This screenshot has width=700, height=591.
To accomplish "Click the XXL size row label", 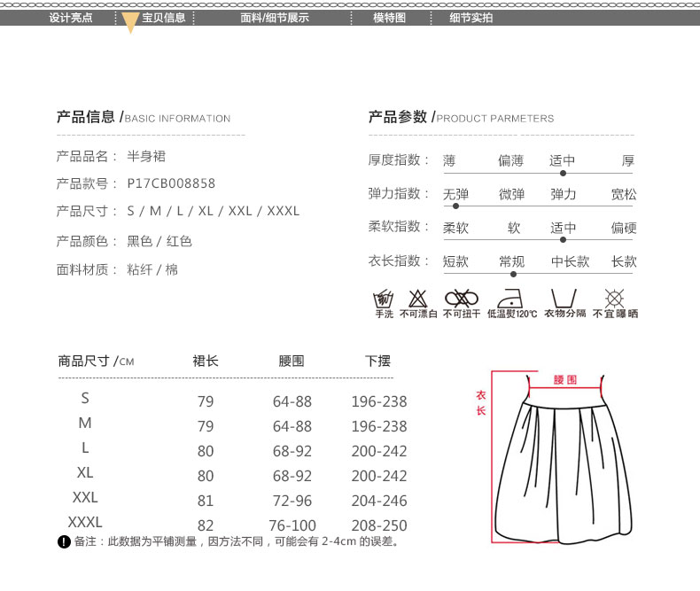I will (x=85, y=497).
